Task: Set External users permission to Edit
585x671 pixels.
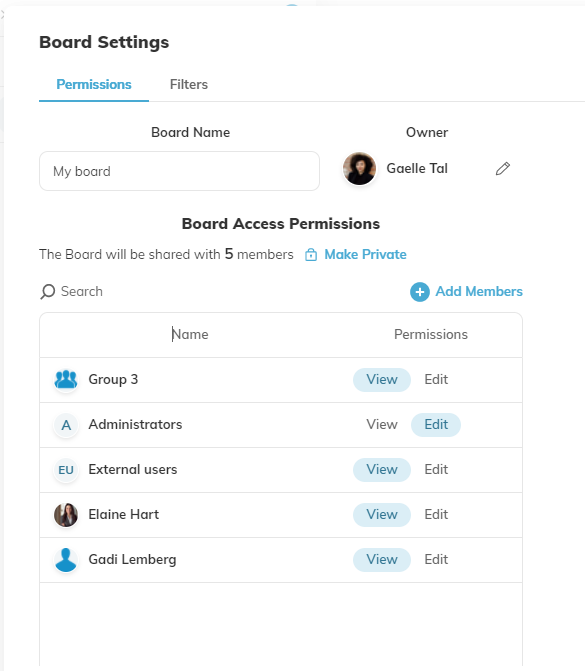Action: coord(436,469)
